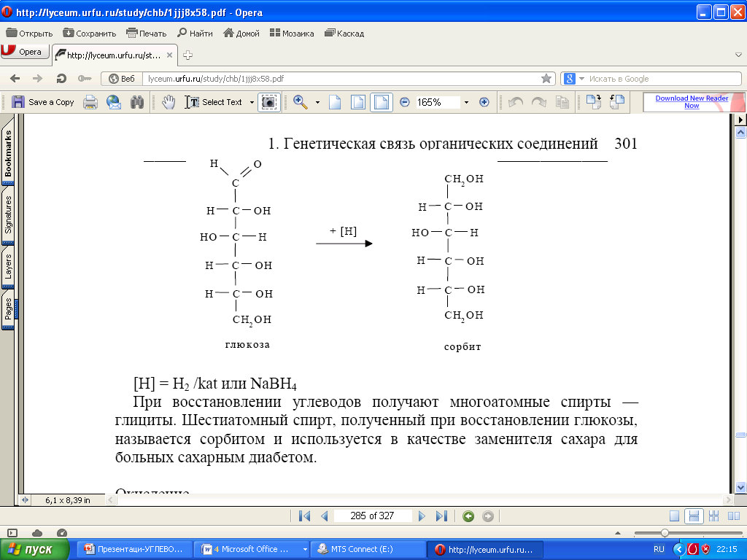Open the пуск Start menu
Image resolution: width=747 pixels, height=560 pixels.
[x=35, y=549]
